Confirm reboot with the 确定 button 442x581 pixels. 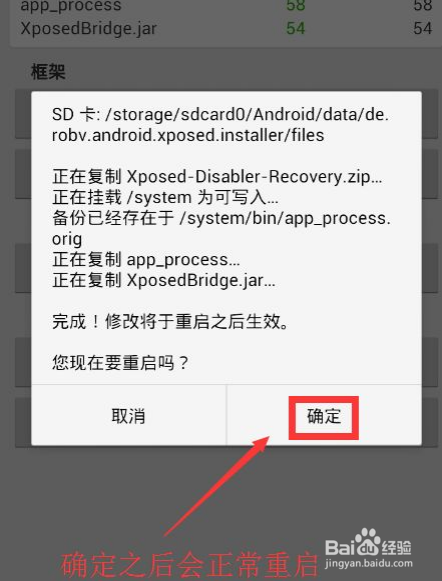[323, 416]
